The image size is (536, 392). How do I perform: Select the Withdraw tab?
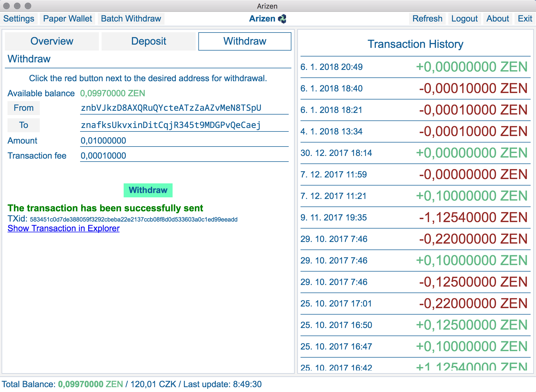pyautogui.click(x=245, y=41)
